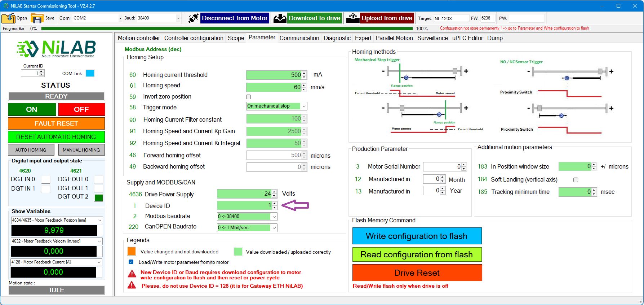Expand the Modbus baudrate dropdown
The image size is (644, 305).
pyautogui.click(x=274, y=217)
